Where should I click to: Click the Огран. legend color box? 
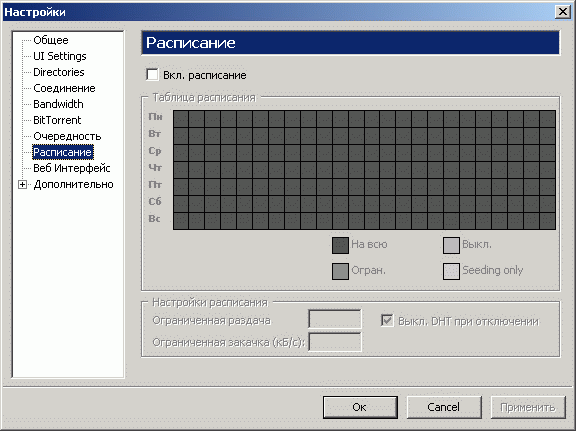(x=340, y=272)
